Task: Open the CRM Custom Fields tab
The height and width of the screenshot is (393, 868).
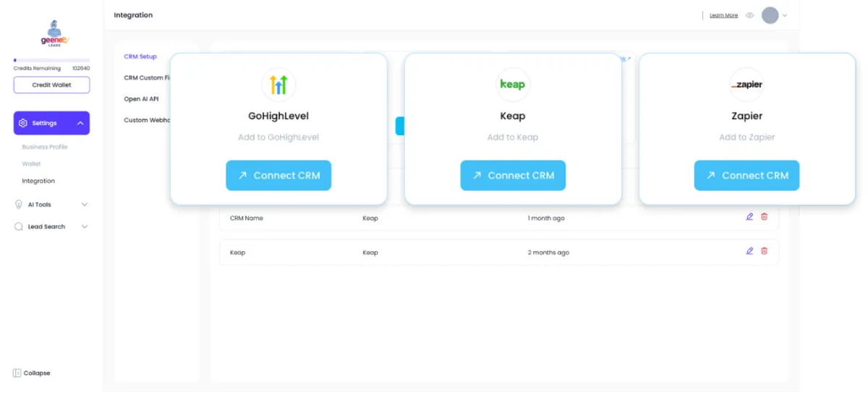Action: click(147, 77)
